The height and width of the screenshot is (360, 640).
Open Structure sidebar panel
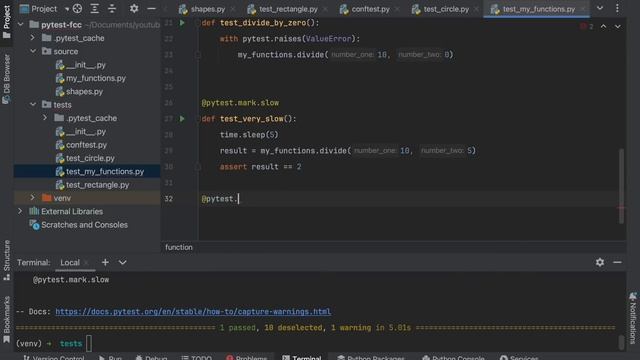click(x=7, y=260)
